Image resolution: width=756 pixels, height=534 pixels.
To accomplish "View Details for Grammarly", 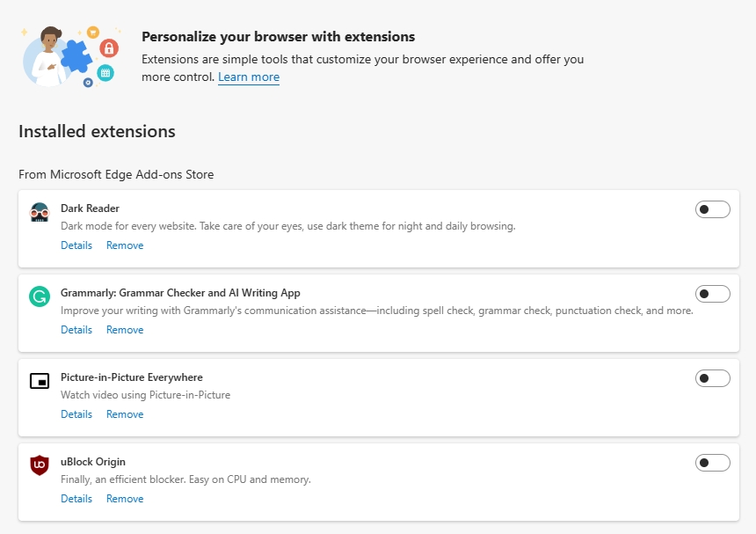I will [x=76, y=330].
